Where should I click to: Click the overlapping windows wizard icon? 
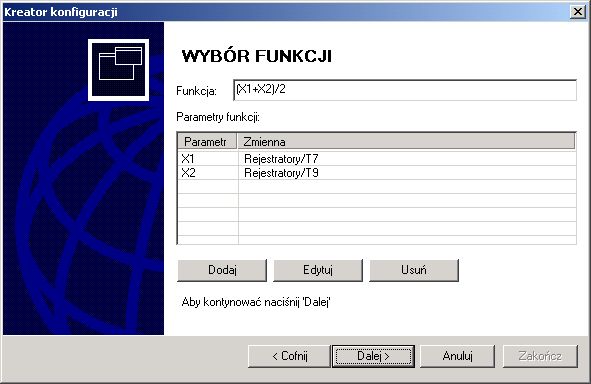pos(118,70)
